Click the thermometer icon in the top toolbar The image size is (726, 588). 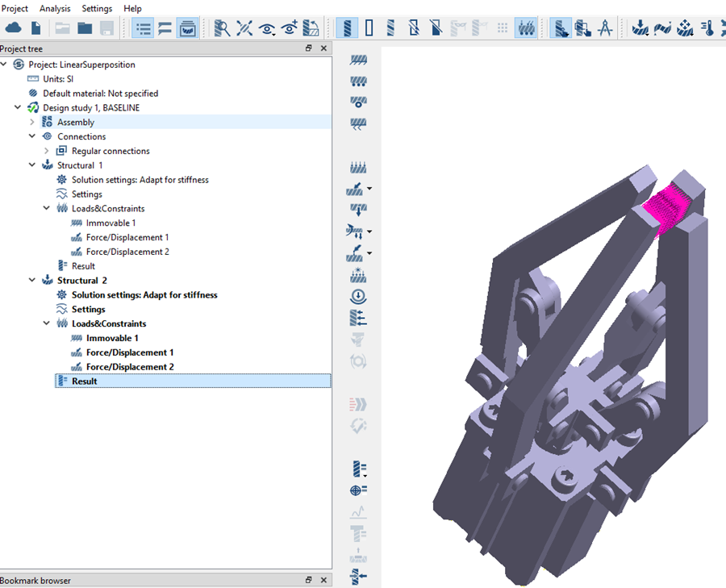[707, 28]
